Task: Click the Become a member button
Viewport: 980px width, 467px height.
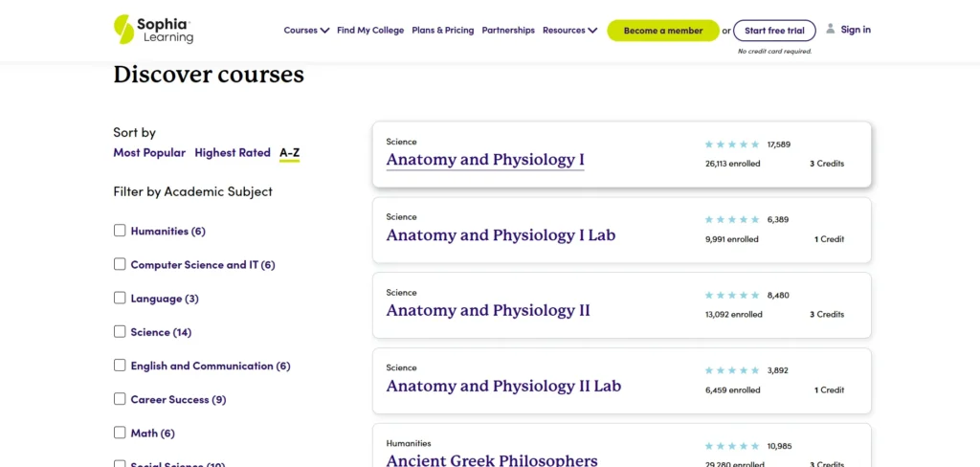Action: [663, 31]
